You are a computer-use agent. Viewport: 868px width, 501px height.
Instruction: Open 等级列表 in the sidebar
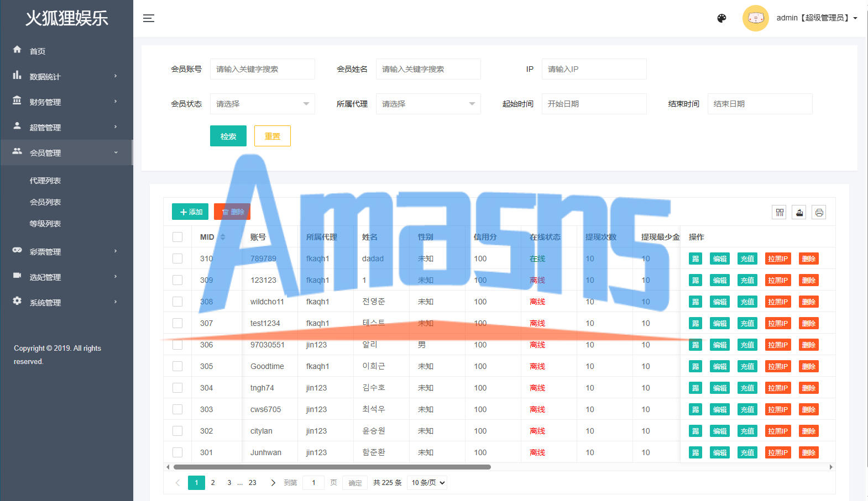(45, 224)
